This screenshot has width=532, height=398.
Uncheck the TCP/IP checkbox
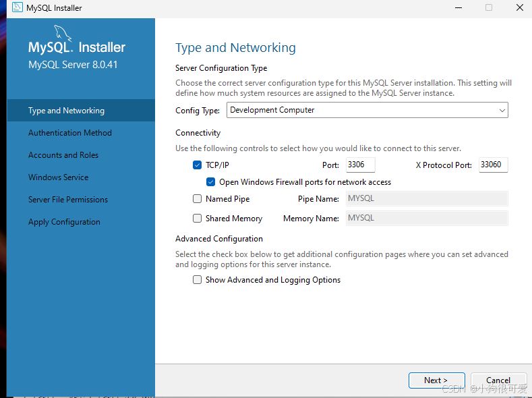pyautogui.click(x=197, y=165)
